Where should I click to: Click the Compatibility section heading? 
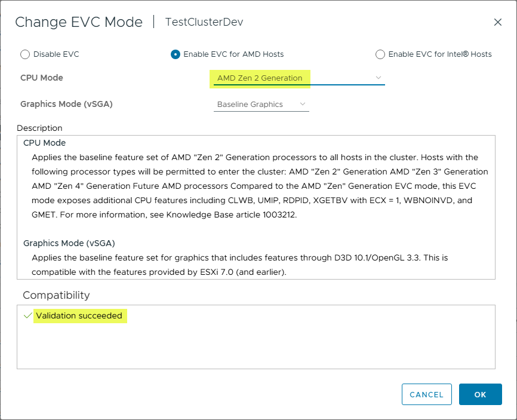click(56, 295)
